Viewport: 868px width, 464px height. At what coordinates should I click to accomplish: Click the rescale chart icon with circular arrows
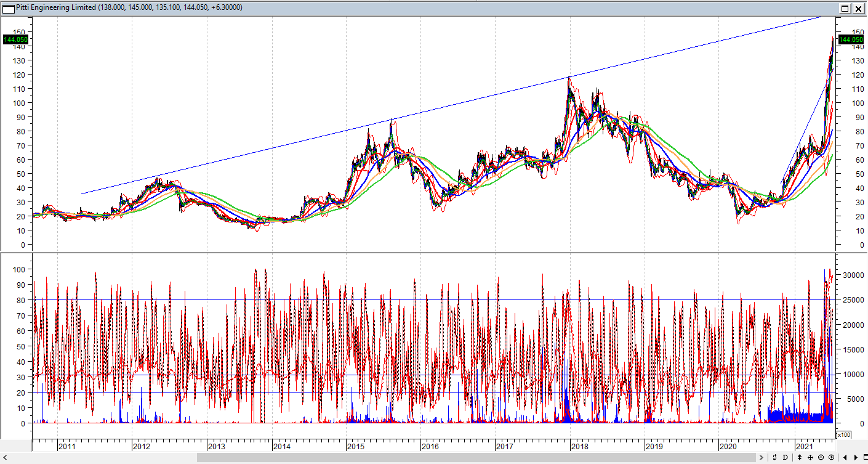tap(774, 457)
